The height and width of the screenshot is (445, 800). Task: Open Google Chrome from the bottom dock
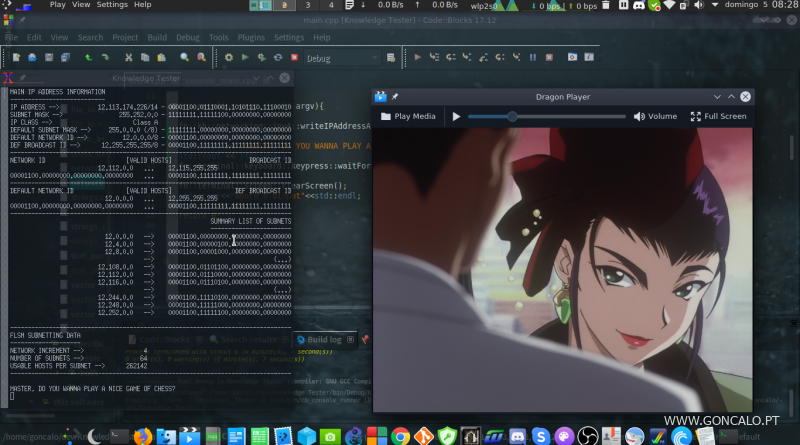pyautogui.click(x=400, y=436)
